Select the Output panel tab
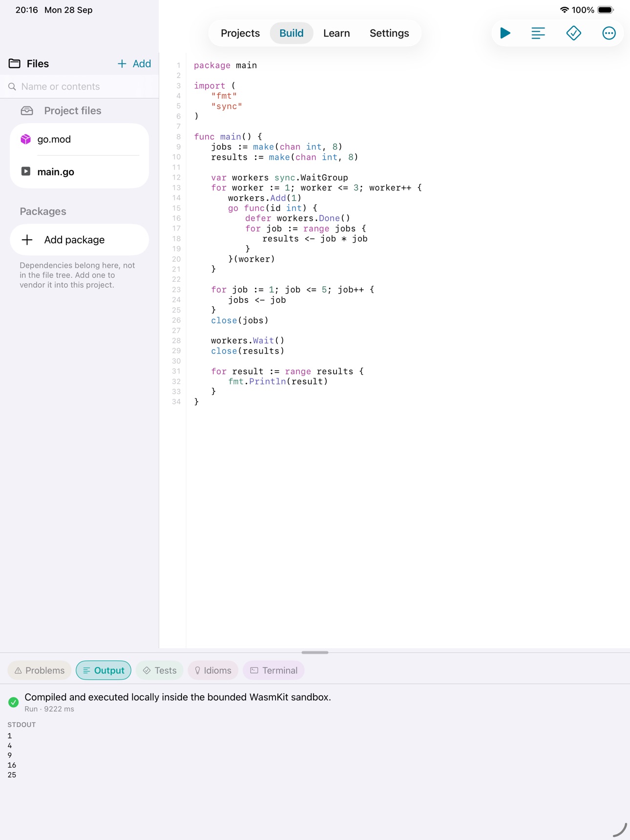630x840 pixels. pos(104,671)
